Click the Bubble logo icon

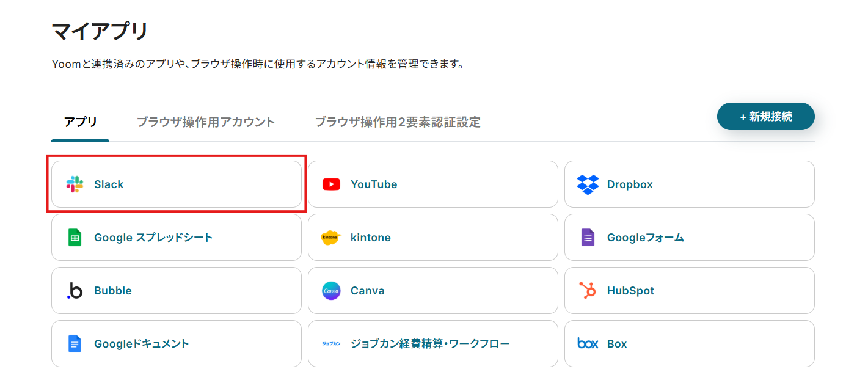click(75, 291)
